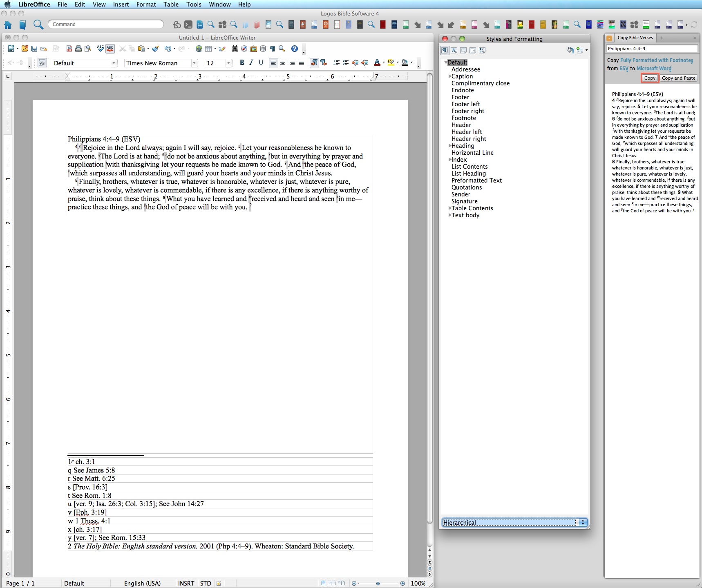Screen dimensions: 702x588
Task: Click the Highlighting color swatch button
Action: click(391, 63)
